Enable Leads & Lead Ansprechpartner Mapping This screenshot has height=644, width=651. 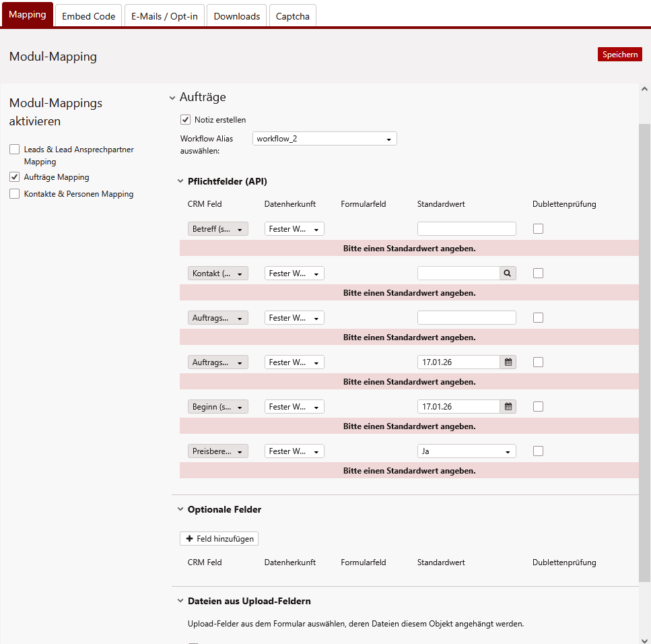point(14,150)
